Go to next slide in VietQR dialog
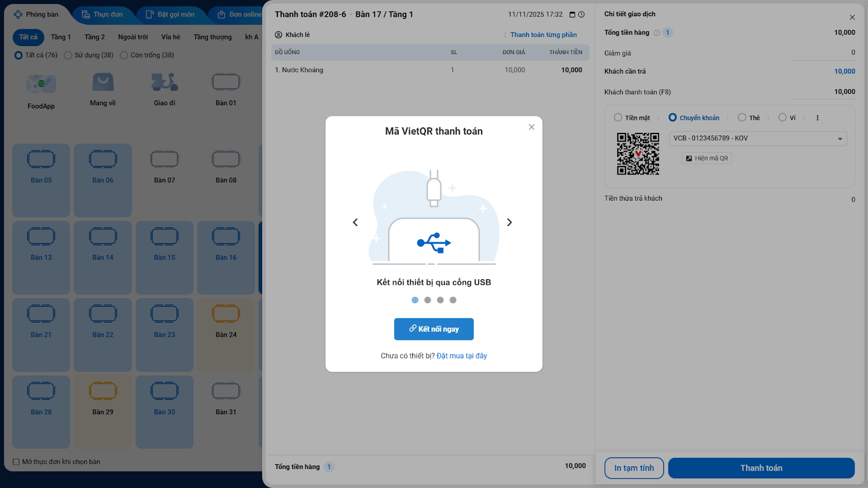This screenshot has width=868, height=488. (x=509, y=222)
